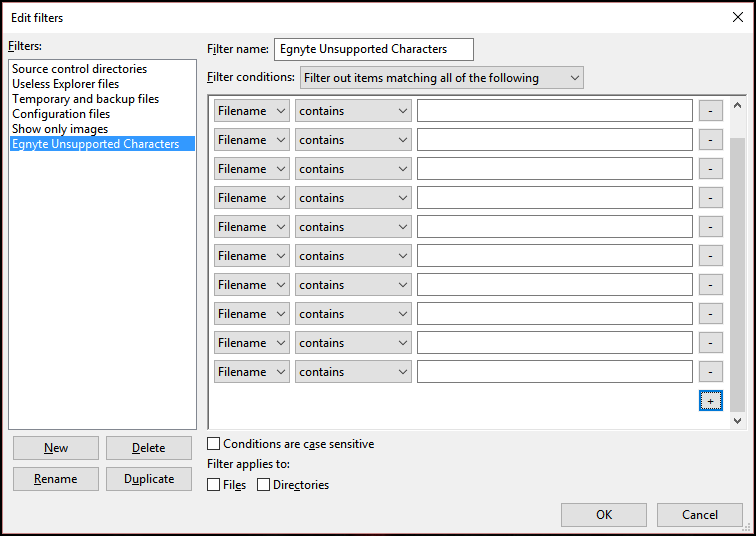
Task: Open the first row's Filename dropdown
Action: (x=252, y=111)
